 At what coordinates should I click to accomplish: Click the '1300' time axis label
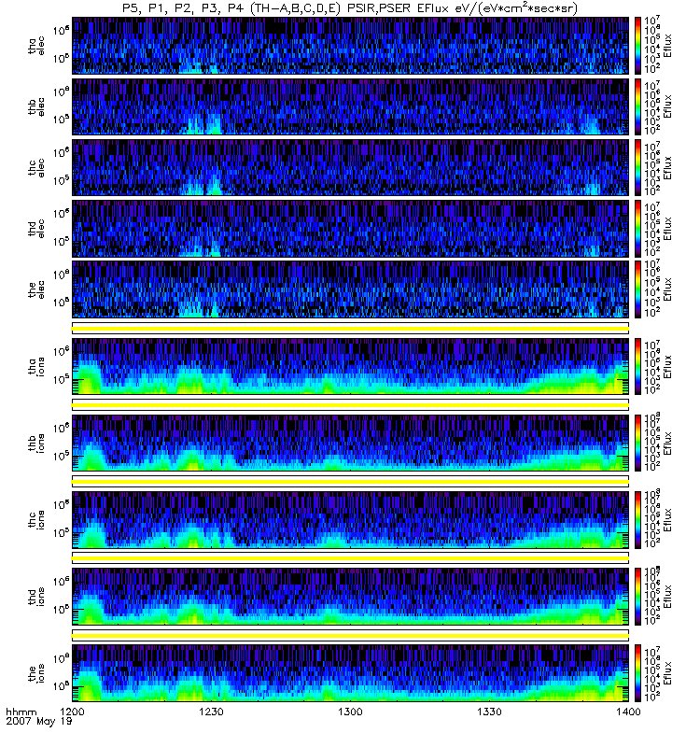(351, 712)
